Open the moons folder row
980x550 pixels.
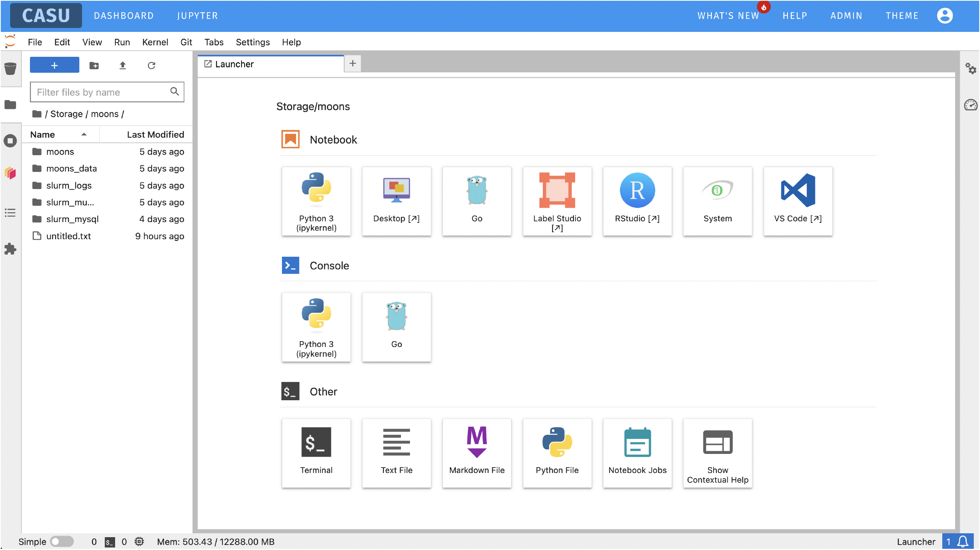coord(107,152)
